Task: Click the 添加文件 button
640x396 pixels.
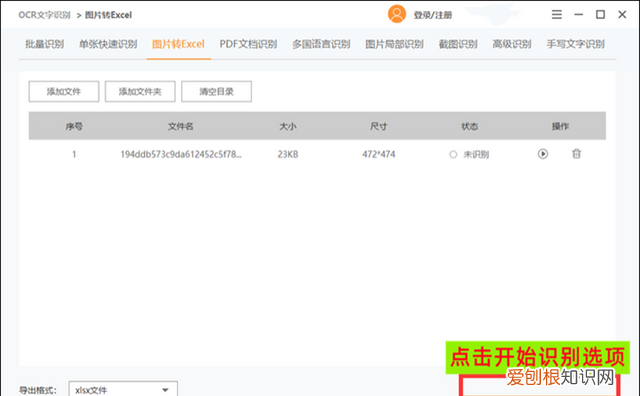Action: pos(64,91)
